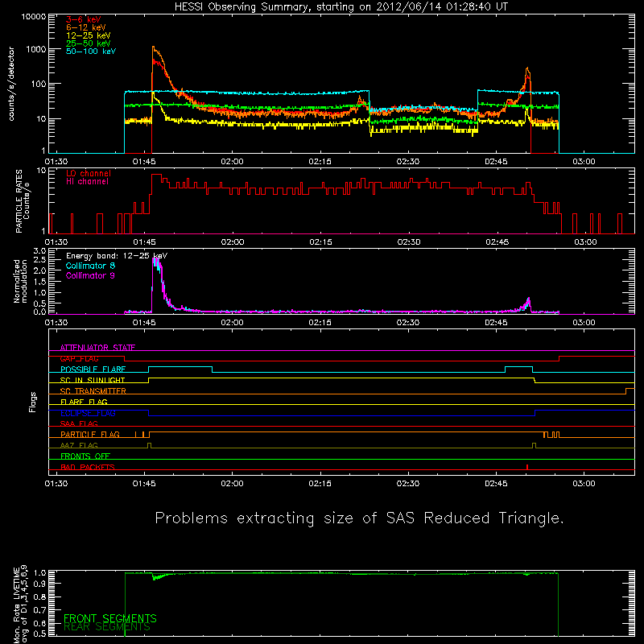This screenshot has width=644, height=644.
Task: Click the 10000 y-axis value on the count-rate plot
Action: click(34, 17)
